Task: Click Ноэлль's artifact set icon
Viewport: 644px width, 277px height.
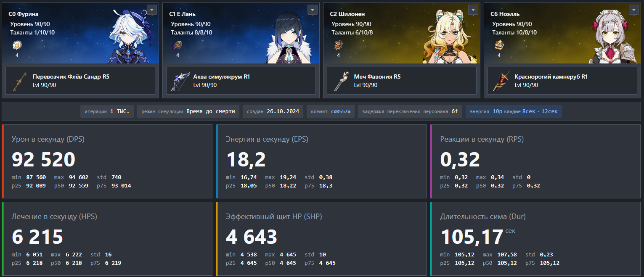Action: [x=499, y=45]
